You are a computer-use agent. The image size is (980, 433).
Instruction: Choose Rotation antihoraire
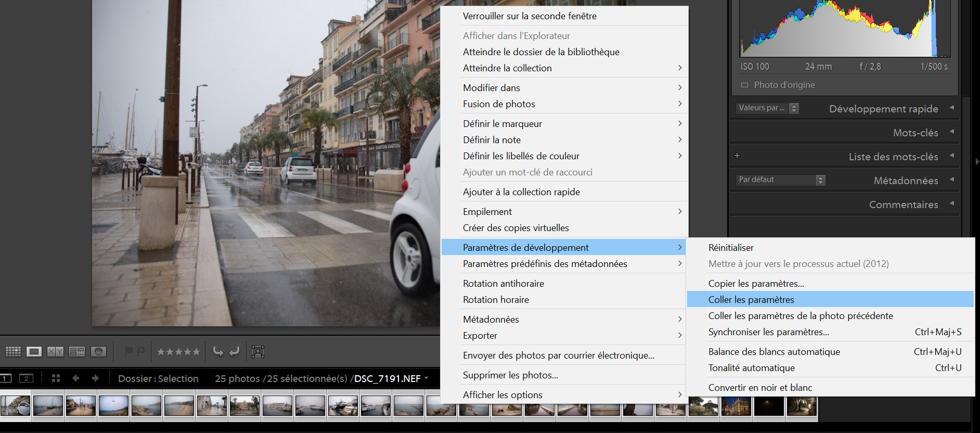(564, 284)
